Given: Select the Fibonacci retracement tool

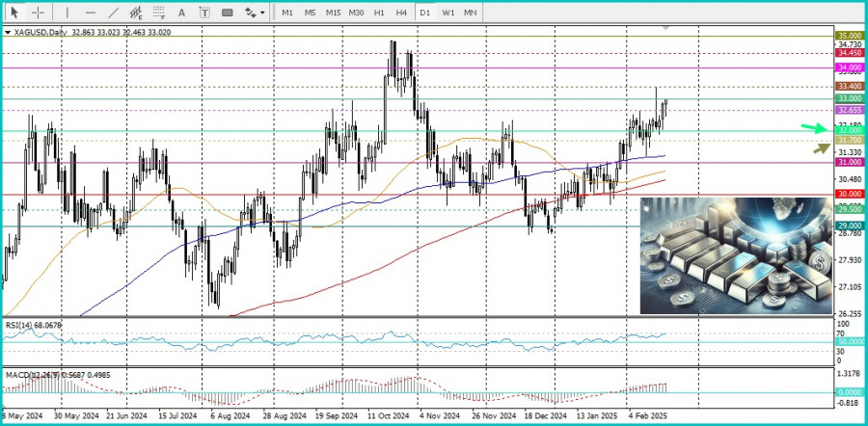Looking at the screenshot, I should click(160, 13).
